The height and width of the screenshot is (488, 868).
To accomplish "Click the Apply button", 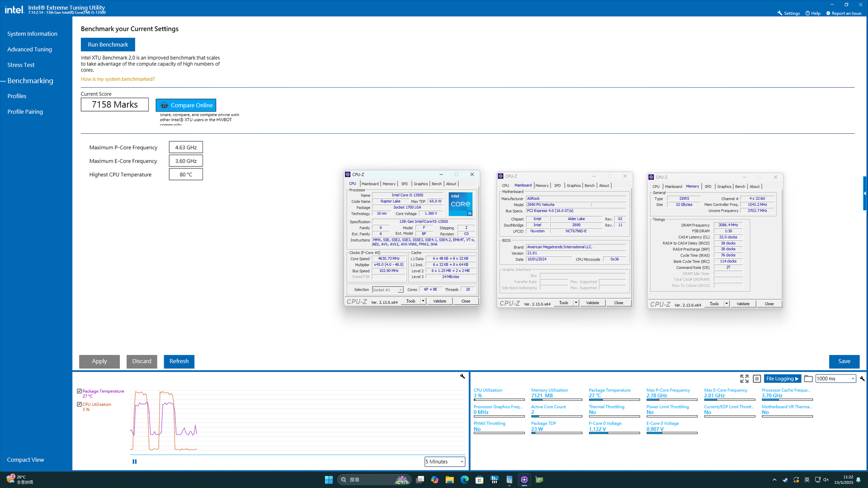I will pyautogui.click(x=99, y=361).
